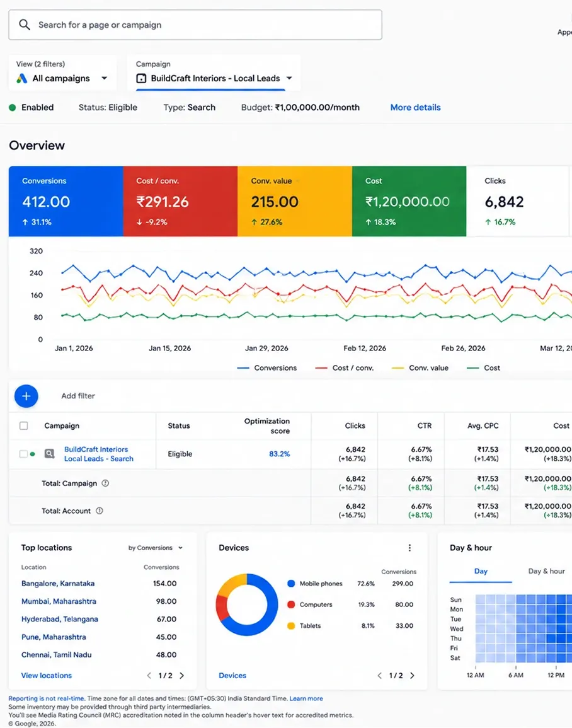Go to previous page of Devices card

[379, 676]
